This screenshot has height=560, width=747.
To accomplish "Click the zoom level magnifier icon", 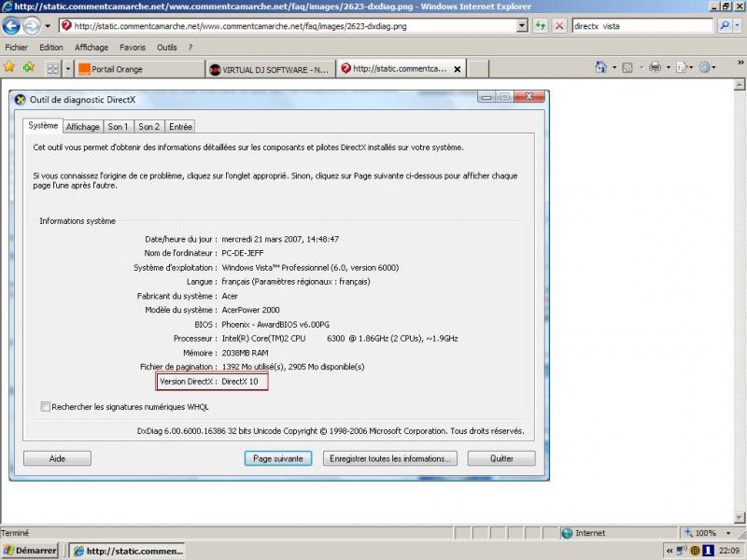I will [688, 532].
